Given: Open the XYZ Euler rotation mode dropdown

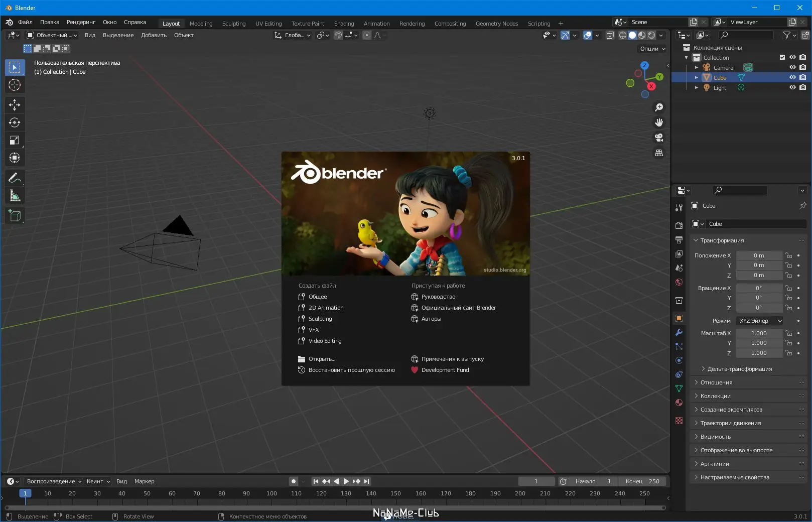Looking at the screenshot, I should 760,321.
